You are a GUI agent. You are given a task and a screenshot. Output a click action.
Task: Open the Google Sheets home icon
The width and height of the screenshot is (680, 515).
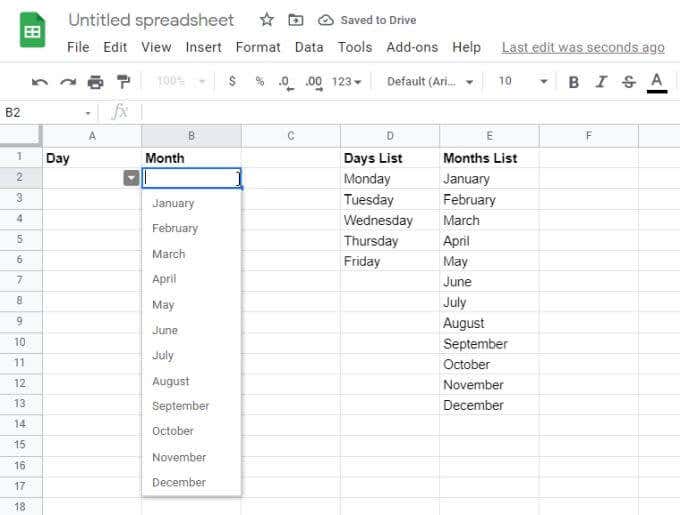[x=33, y=31]
